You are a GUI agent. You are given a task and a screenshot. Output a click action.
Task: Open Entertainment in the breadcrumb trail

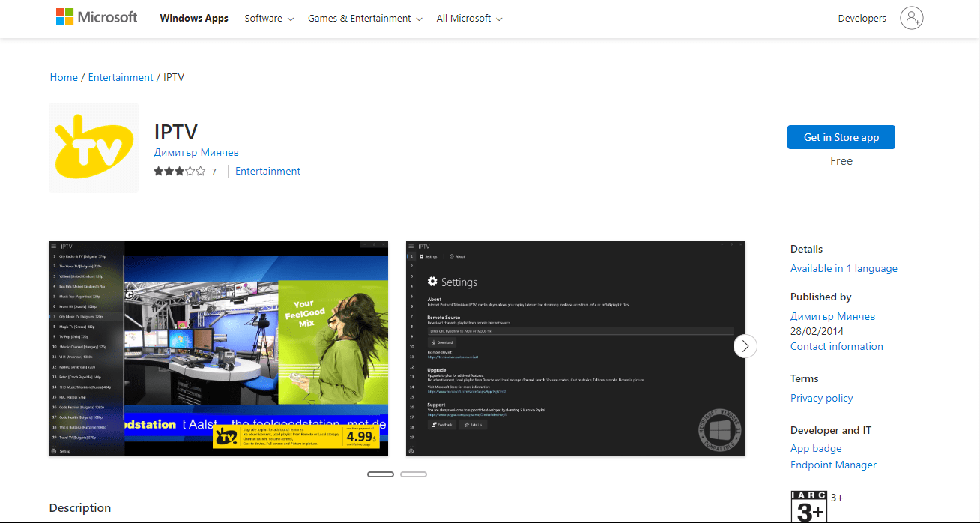click(x=121, y=77)
